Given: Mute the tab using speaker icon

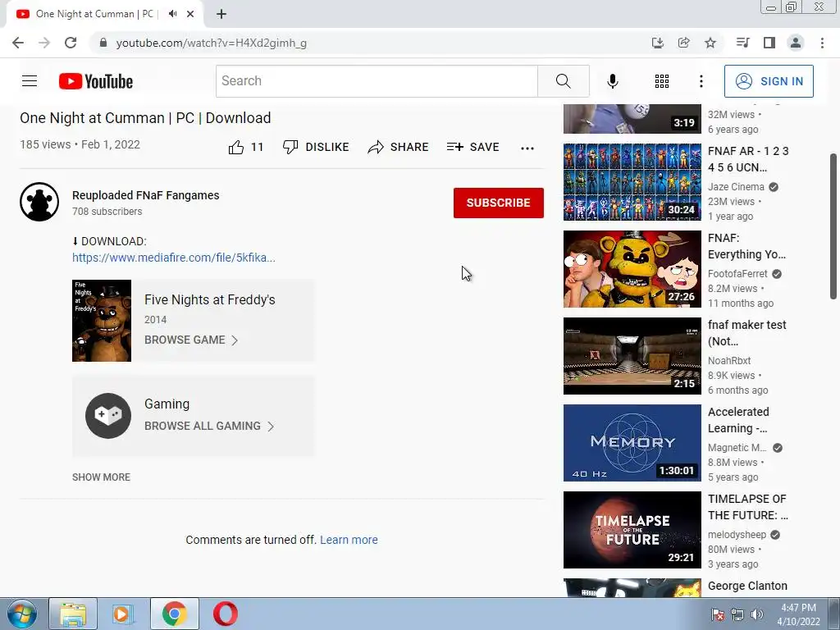Looking at the screenshot, I should (x=172, y=14).
